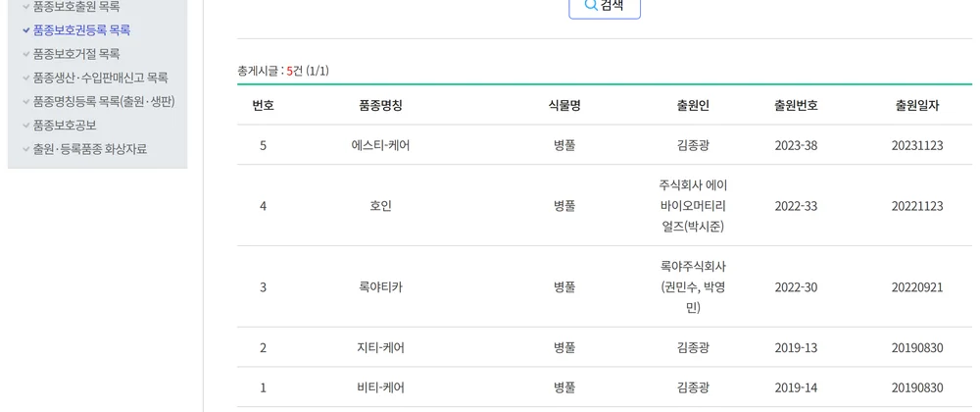Open variety entry 록야티카

pyautogui.click(x=380, y=287)
